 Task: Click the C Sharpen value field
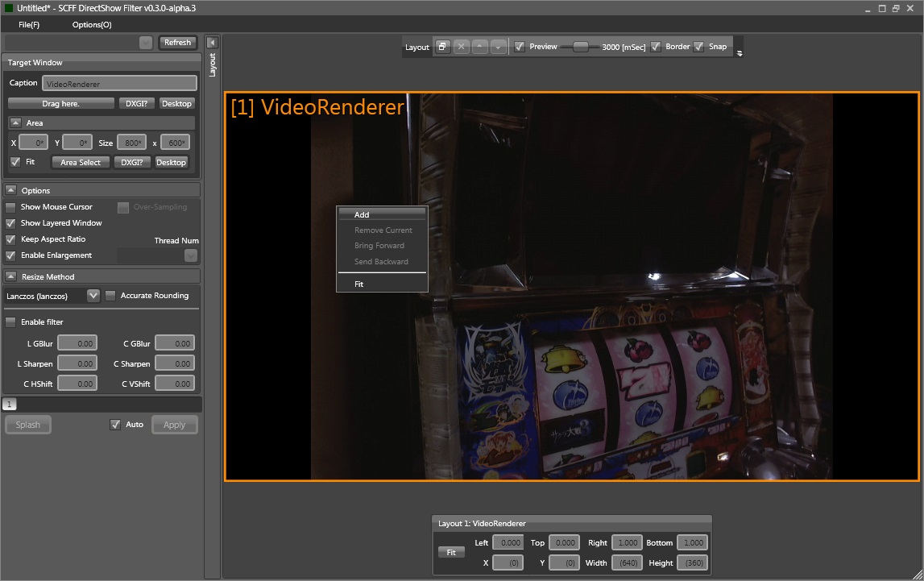pyautogui.click(x=175, y=363)
